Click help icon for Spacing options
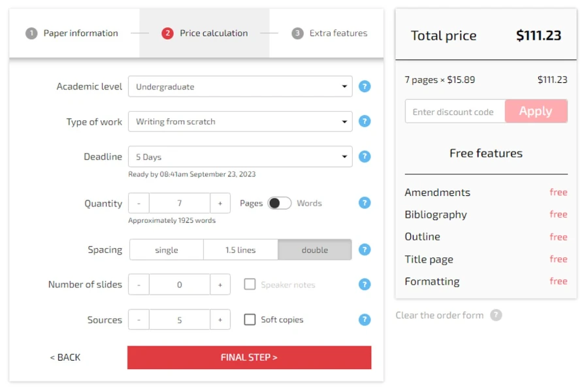The height and width of the screenshot is (388, 588). coord(365,250)
